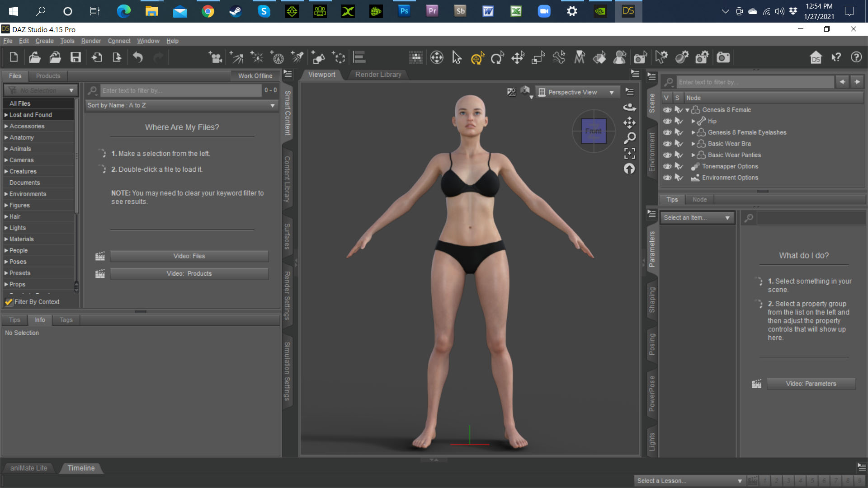Open Google Chrome from the taskbar
This screenshot has height=488, width=868.
[x=208, y=11]
